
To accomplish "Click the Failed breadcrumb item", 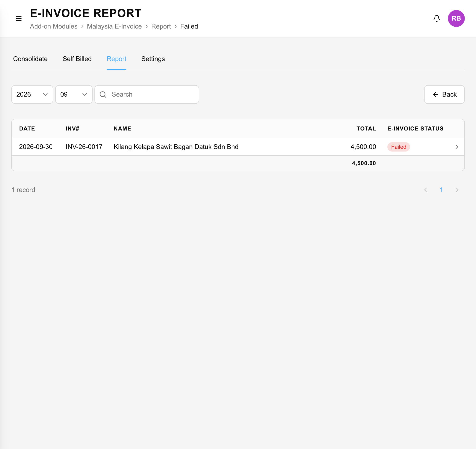I will pos(189,26).
